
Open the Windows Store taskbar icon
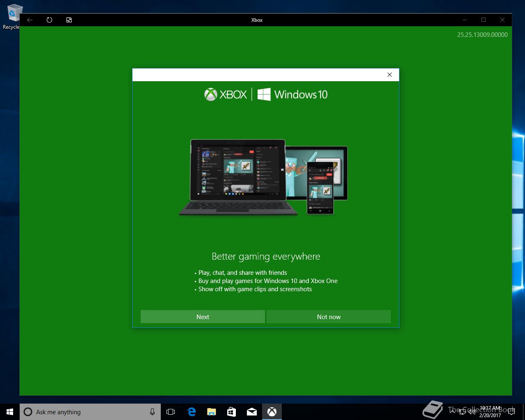[231, 412]
